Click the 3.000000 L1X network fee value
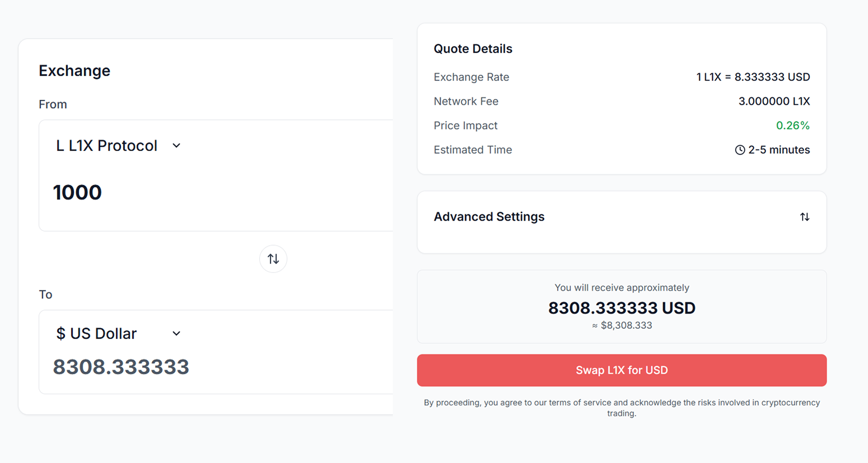The height and width of the screenshot is (463, 868). 774,101
